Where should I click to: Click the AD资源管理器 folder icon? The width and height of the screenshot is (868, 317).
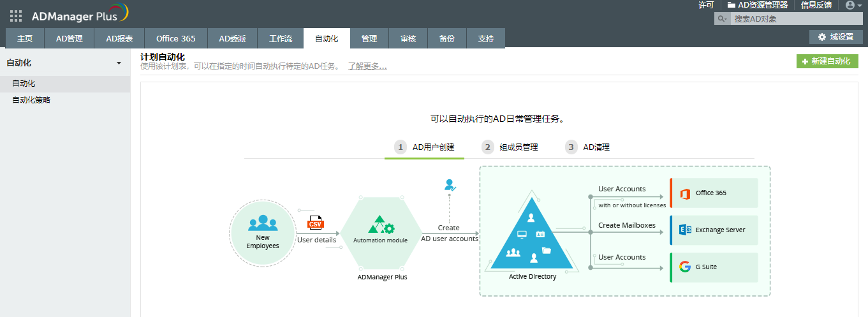(x=732, y=5)
